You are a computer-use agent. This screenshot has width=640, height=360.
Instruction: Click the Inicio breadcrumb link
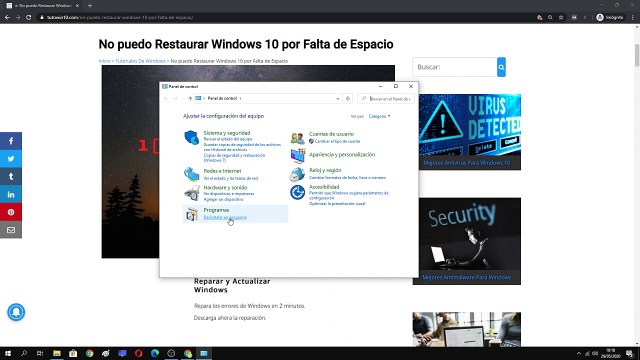click(104, 61)
